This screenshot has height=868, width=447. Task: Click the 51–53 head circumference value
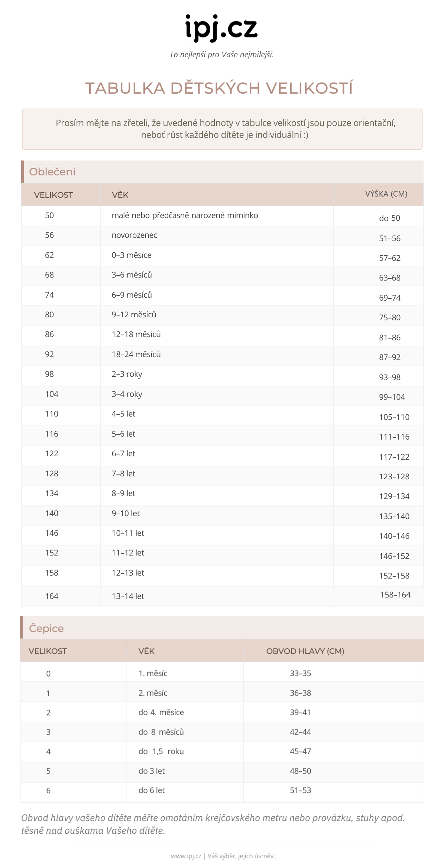click(300, 790)
